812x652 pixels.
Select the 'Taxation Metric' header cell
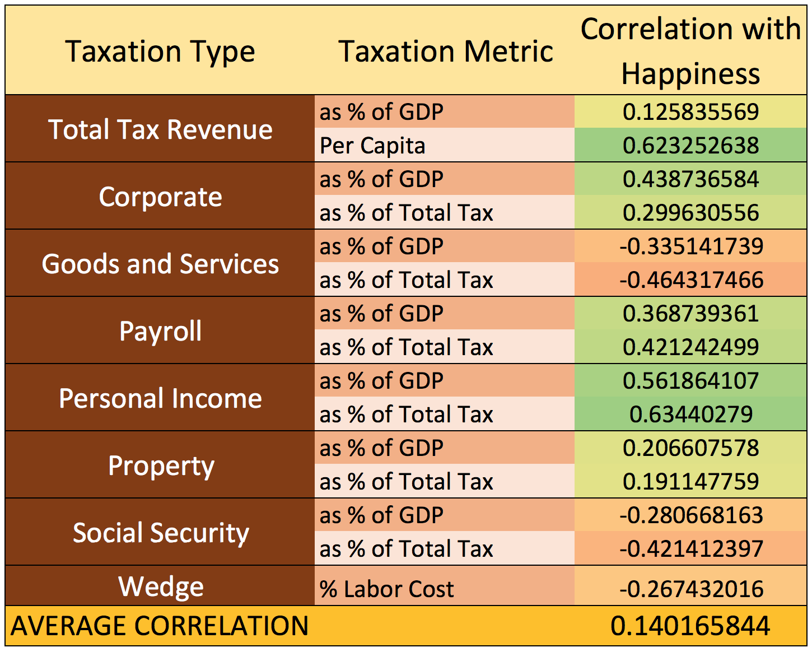coord(445,52)
